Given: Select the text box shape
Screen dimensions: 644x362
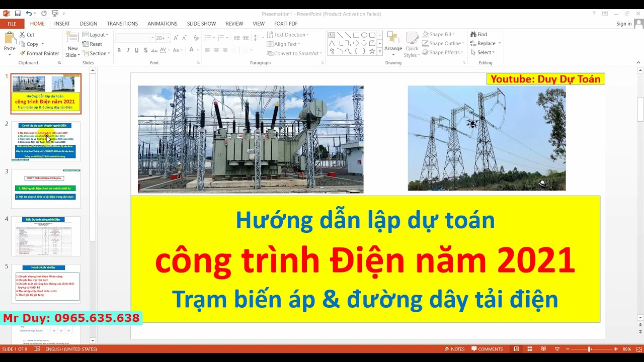Looking at the screenshot, I should 332,35.
